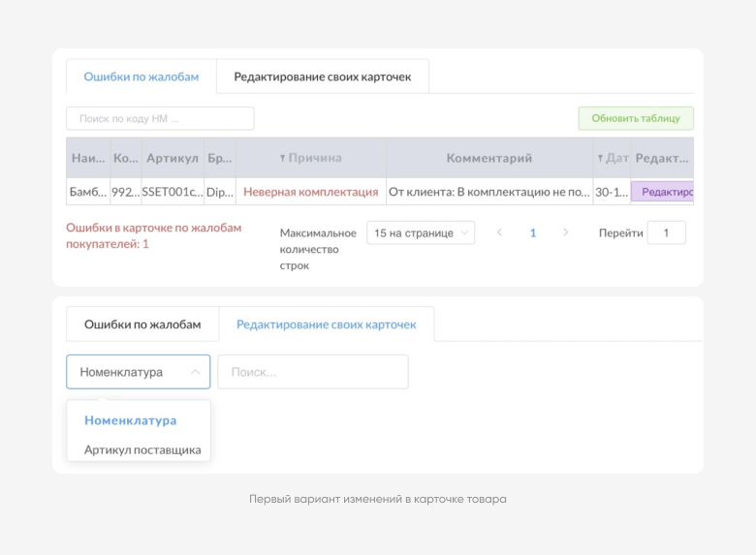This screenshot has height=555, width=756.
Task: Click the purple 'Редактировать' button in table row
Action: click(x=662, y=192)
